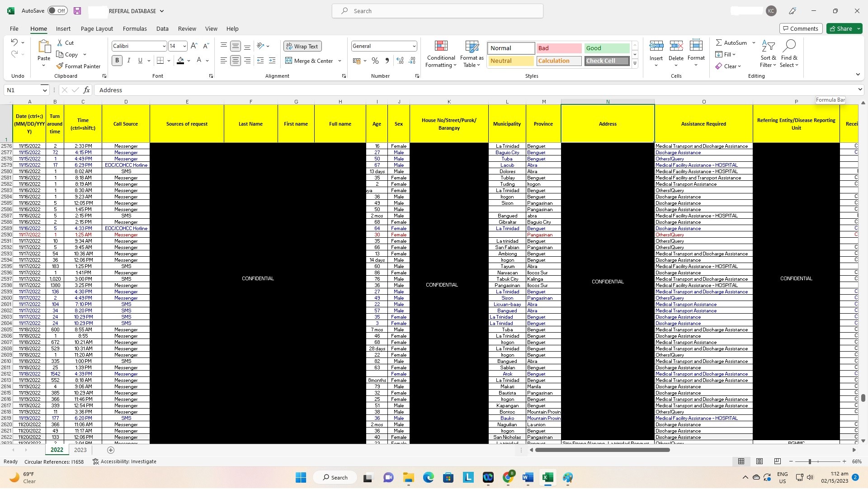This screenshot has height=489, width=868.
Task: Click the Borders icon in Font group
Action: (x=160, y=61)
